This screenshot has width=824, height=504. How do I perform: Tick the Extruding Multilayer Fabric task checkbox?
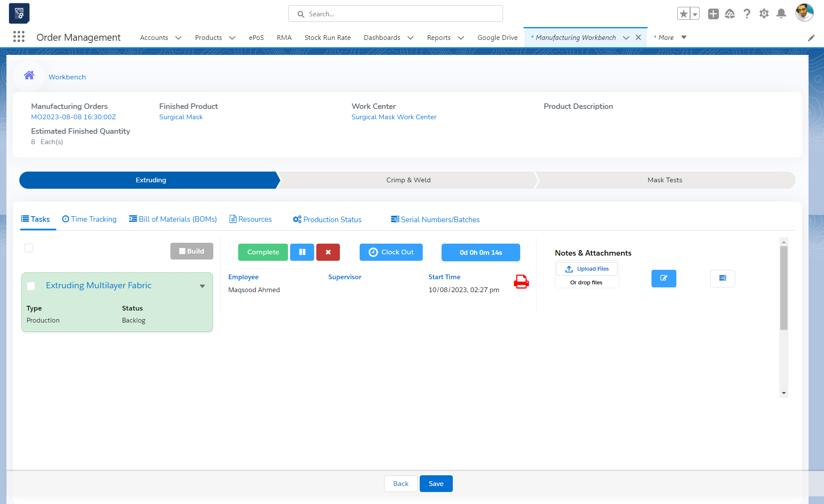point(30,286)
